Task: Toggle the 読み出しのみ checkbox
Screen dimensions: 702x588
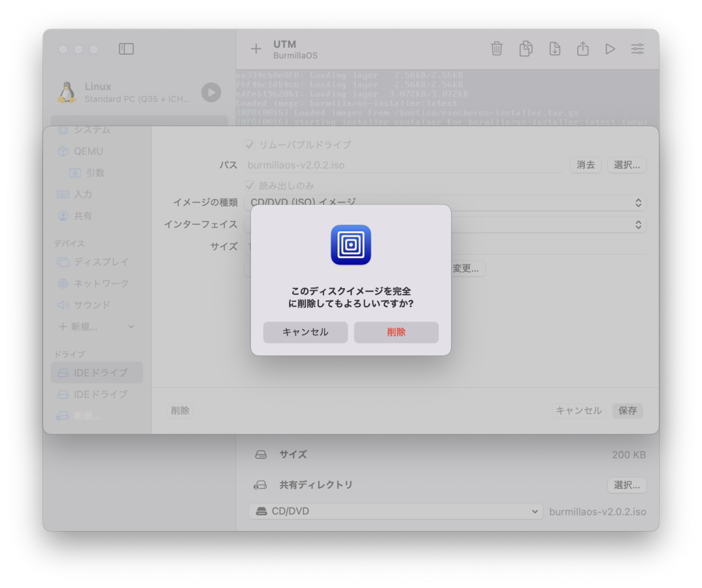Action: (x=249, y=186)
